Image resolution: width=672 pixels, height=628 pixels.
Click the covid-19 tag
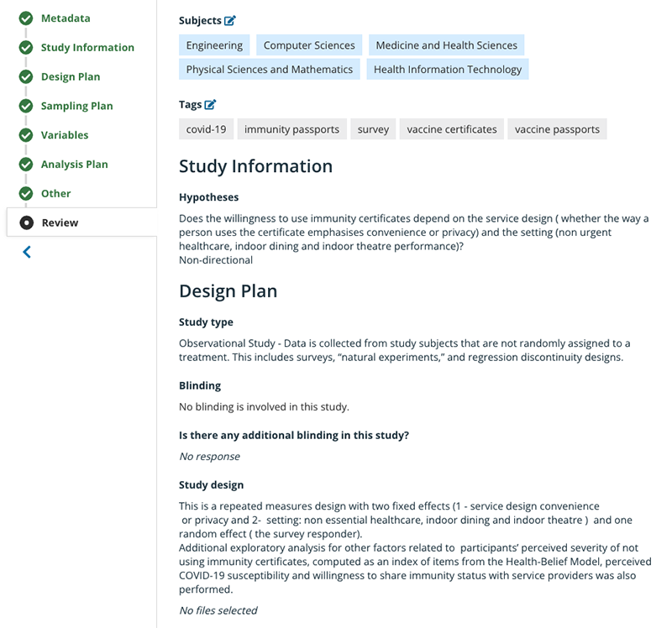click(206, 129)
